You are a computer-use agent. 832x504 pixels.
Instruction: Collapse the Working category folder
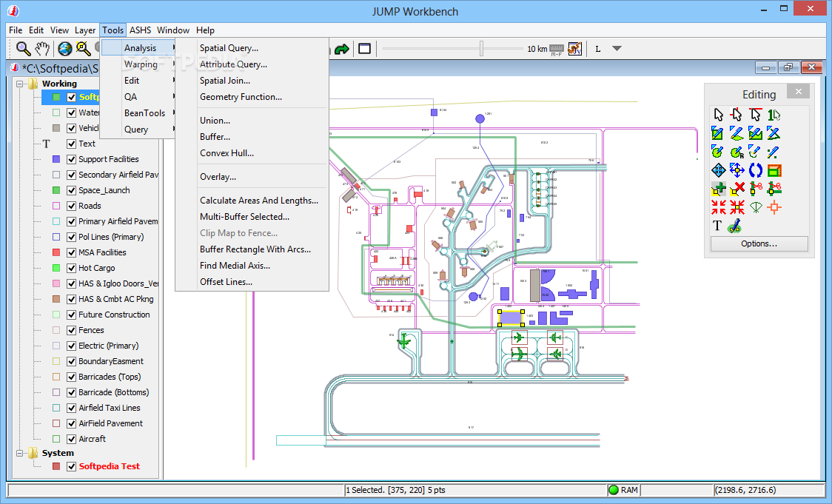pyautogui.click(x=20, y=84)
